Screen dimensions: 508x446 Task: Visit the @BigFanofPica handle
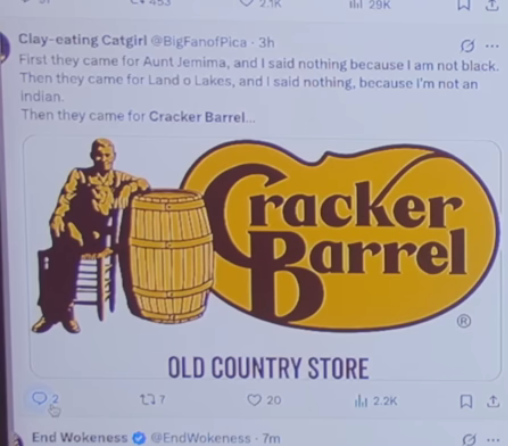199,42
